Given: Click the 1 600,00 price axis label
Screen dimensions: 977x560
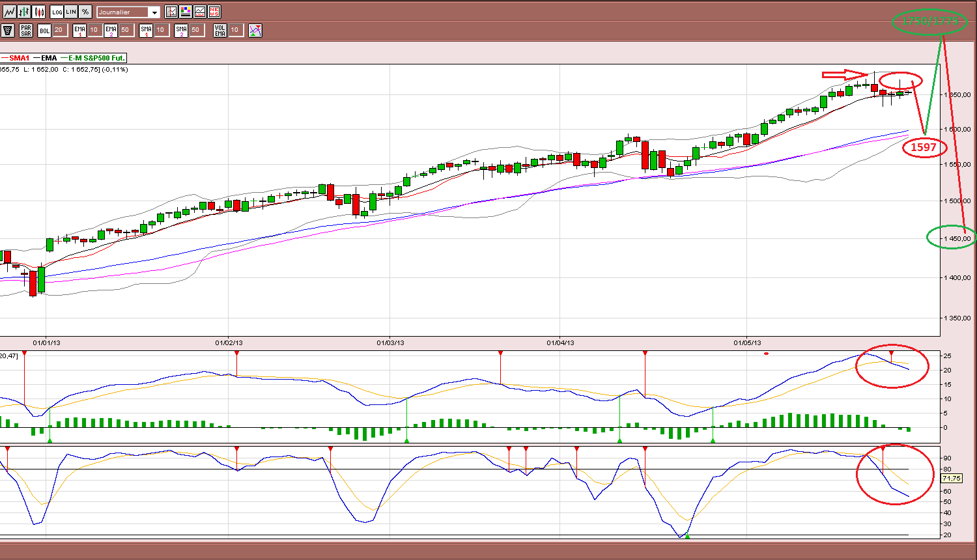Looking at the screenshot, I should 958,130.
